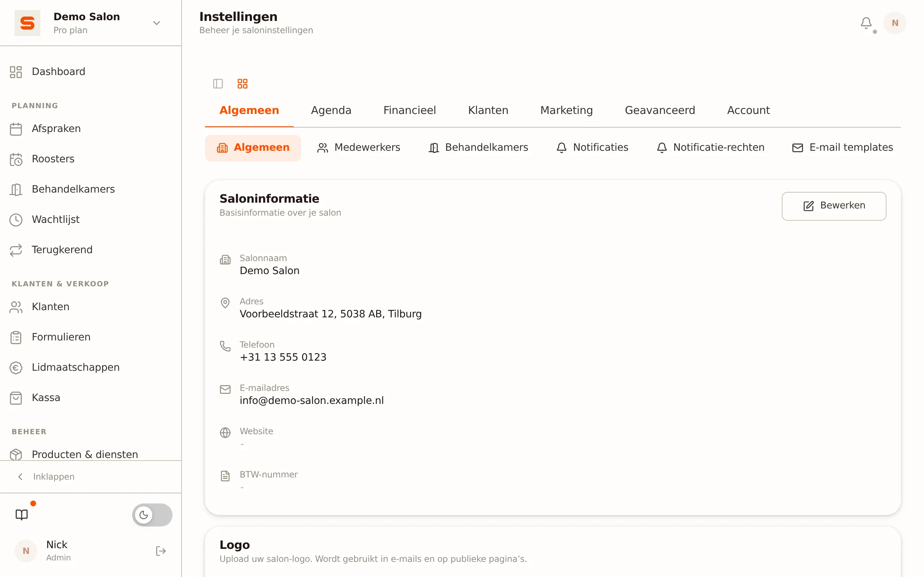Click the Bewerken button
Viewport: 924px width, 577px height.
click(x=834, y=206)
